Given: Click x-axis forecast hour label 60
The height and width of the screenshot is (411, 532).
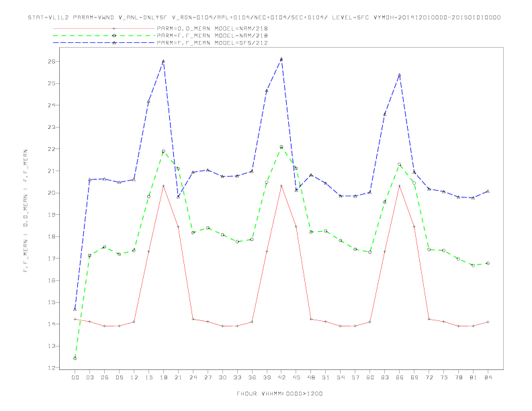Looking at the screenshot, I should point(370,377).
